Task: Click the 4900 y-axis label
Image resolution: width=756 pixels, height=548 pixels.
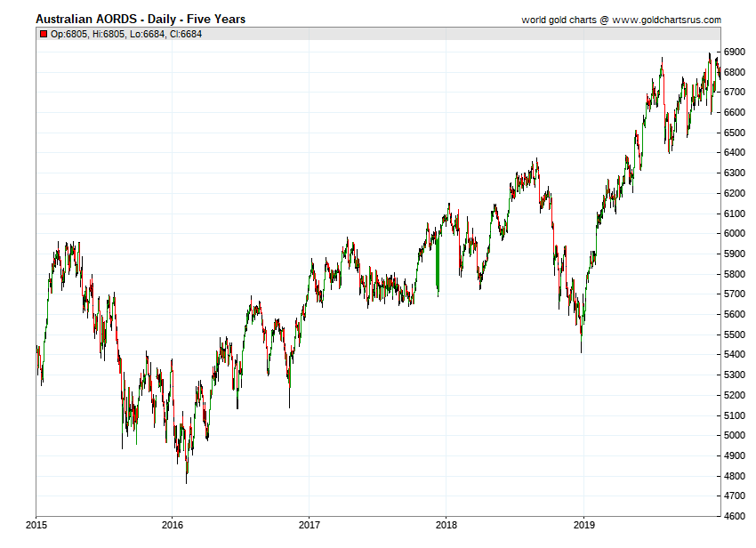Action: click(734, 455)
